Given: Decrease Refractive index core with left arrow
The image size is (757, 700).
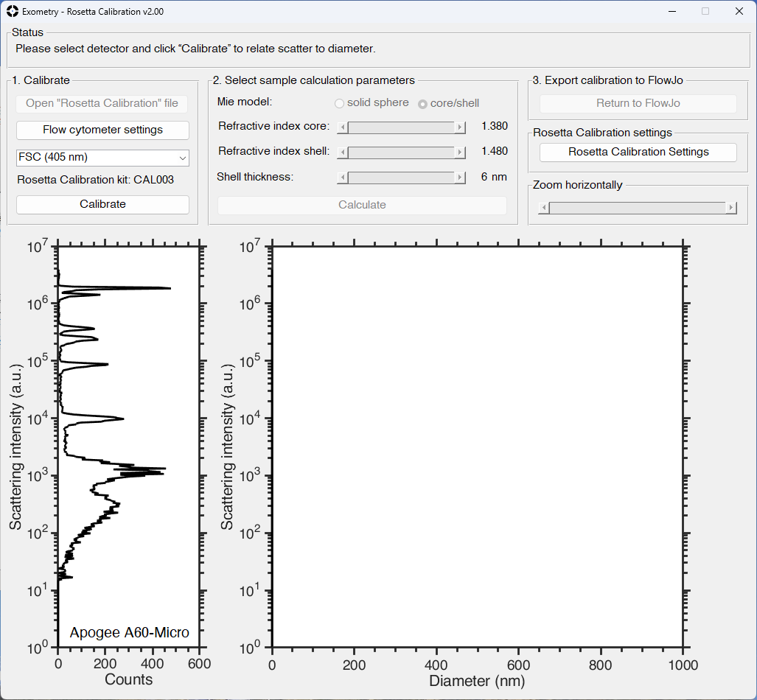Looking at the screenshot, I should 343,127.
